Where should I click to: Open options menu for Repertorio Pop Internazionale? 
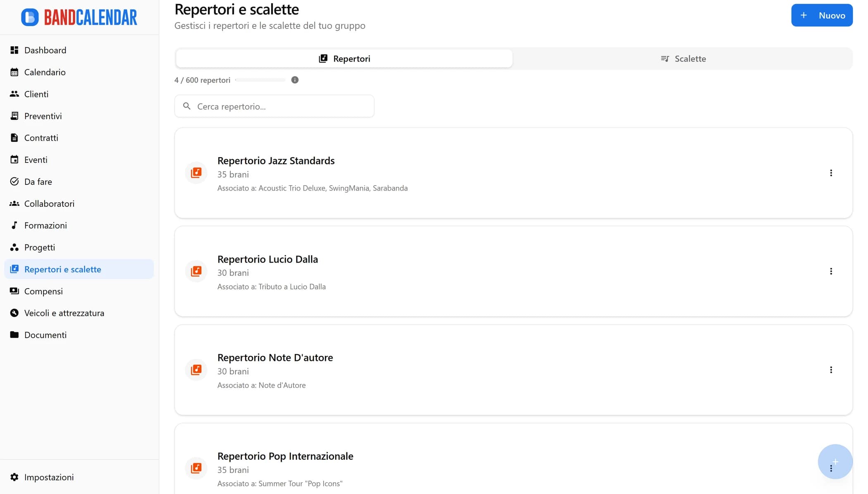pos(831,468)
